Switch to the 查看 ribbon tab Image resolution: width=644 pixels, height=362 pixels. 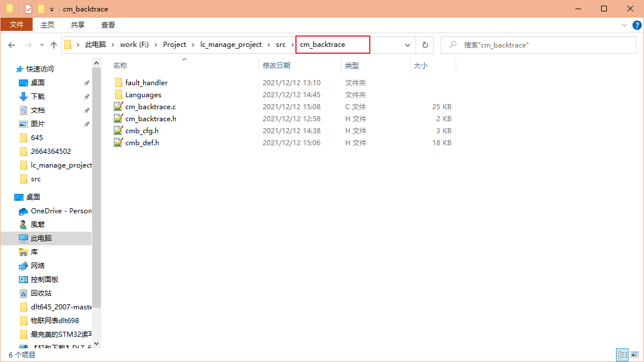click(x=108, y=25)
